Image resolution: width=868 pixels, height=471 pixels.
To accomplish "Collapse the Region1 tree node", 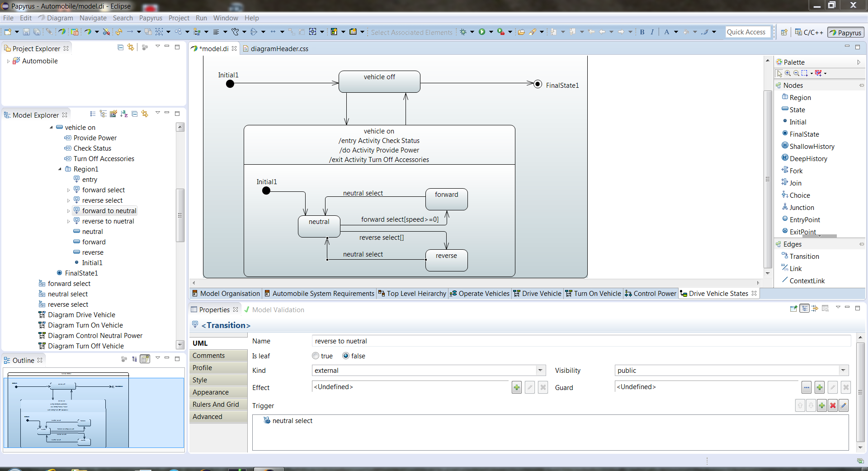I will (x=60, y=169).
